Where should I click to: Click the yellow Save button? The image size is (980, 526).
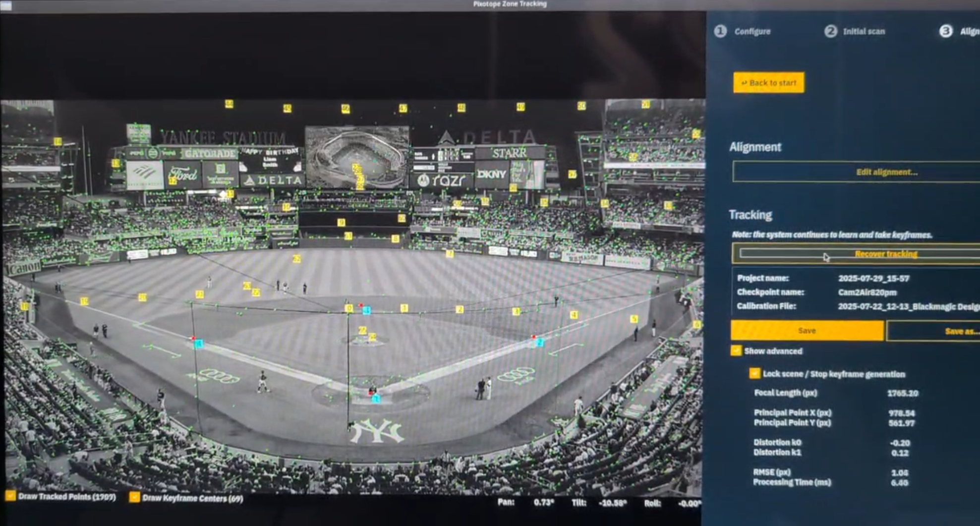click(807, 331)
